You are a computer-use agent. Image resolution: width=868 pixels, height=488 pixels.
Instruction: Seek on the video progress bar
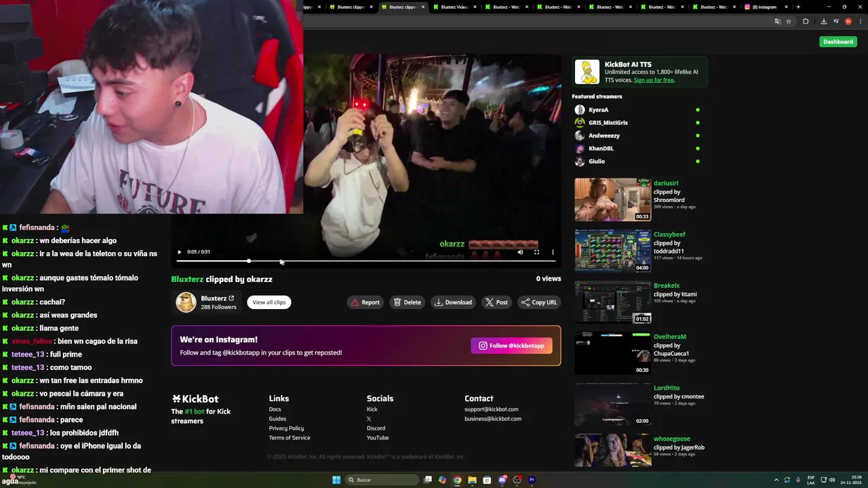[x=366, y=261]
